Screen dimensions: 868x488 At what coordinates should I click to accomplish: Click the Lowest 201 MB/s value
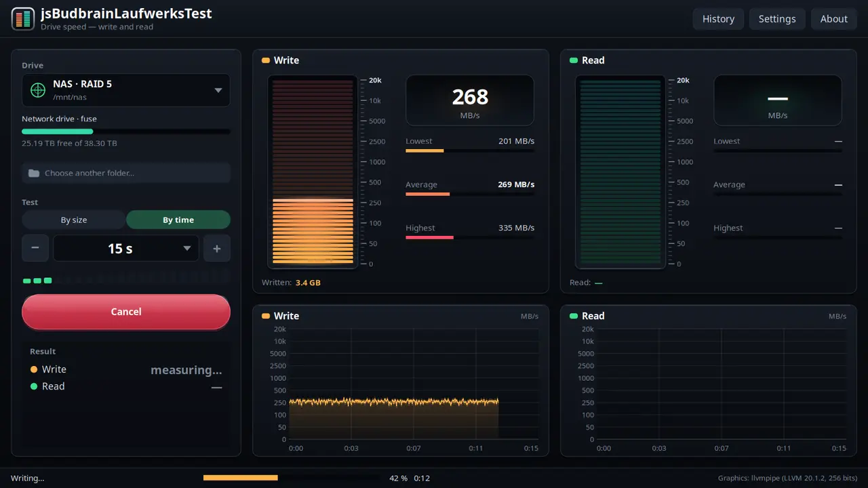516,141
